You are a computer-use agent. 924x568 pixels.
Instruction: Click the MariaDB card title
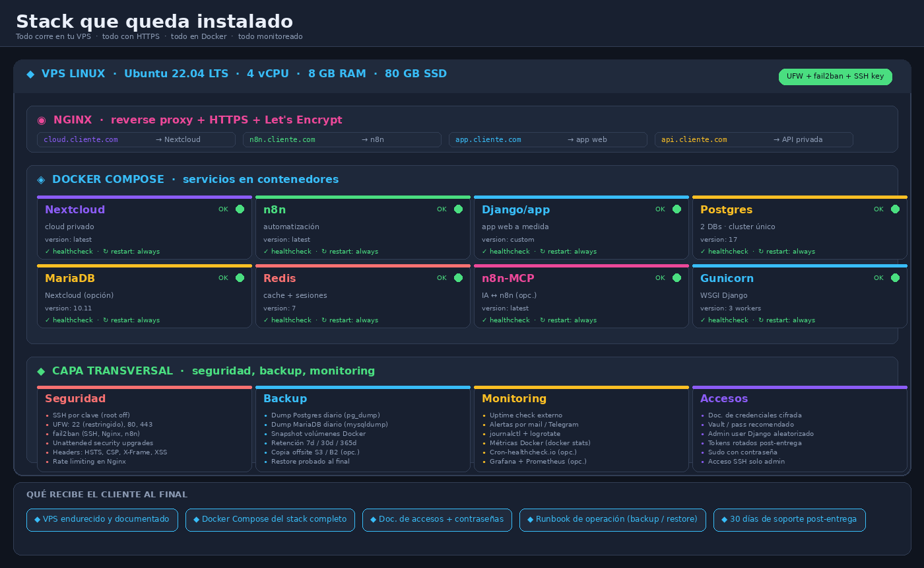point(70,279)
